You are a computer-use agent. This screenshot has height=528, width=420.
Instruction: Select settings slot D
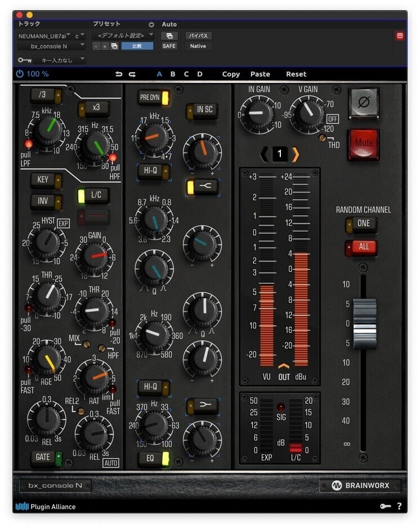point(200,74)
